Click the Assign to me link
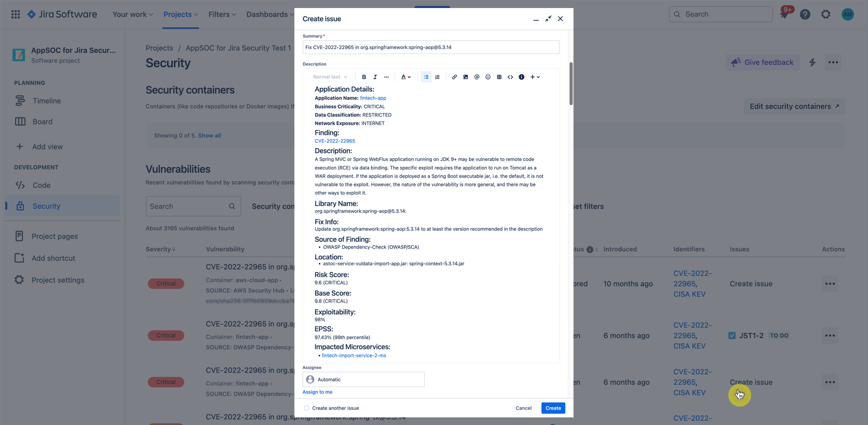 point(317,392)
